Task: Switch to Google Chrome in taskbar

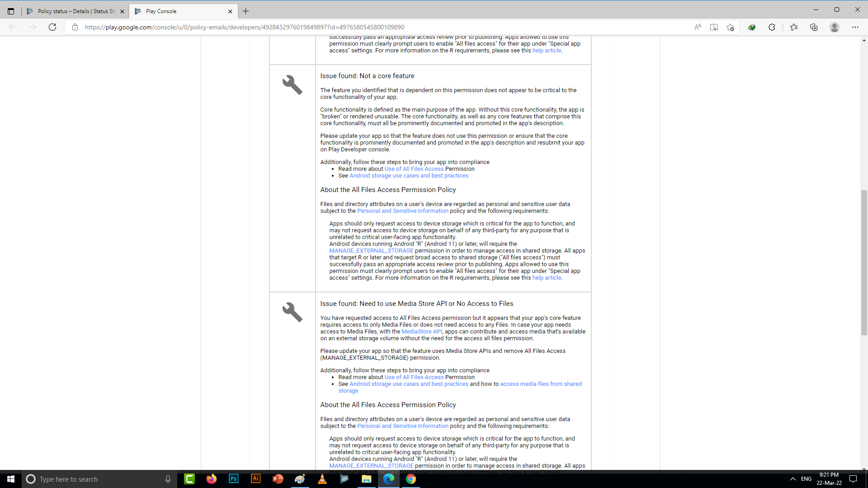Action: [410, 479]
